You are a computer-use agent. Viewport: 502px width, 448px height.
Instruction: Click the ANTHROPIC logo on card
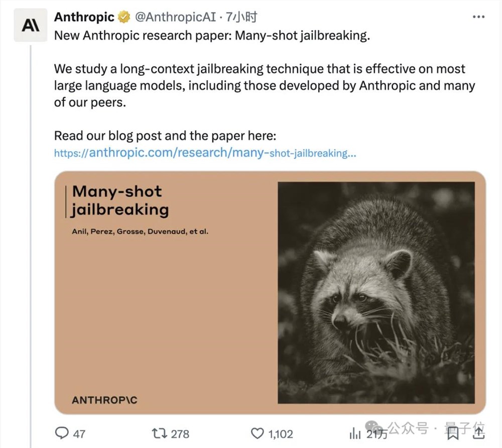click(x=105, y=400)
